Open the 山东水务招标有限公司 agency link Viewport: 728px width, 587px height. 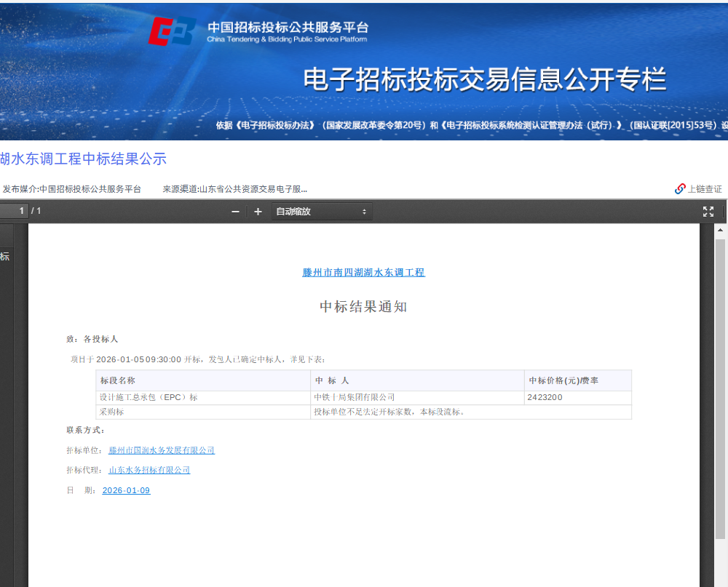[149, 470]
